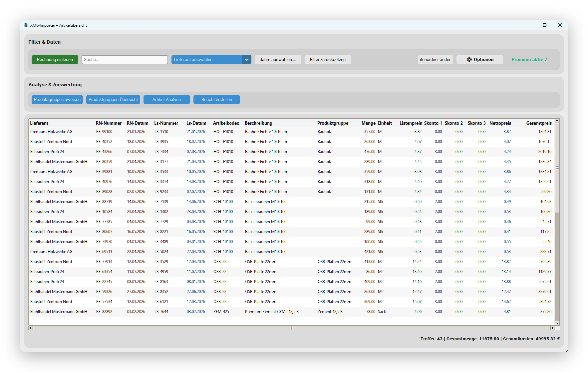Viewport: 588px width, 372px height.
Task: Sort by the Listenpreis column header
Action: (411, 123)
